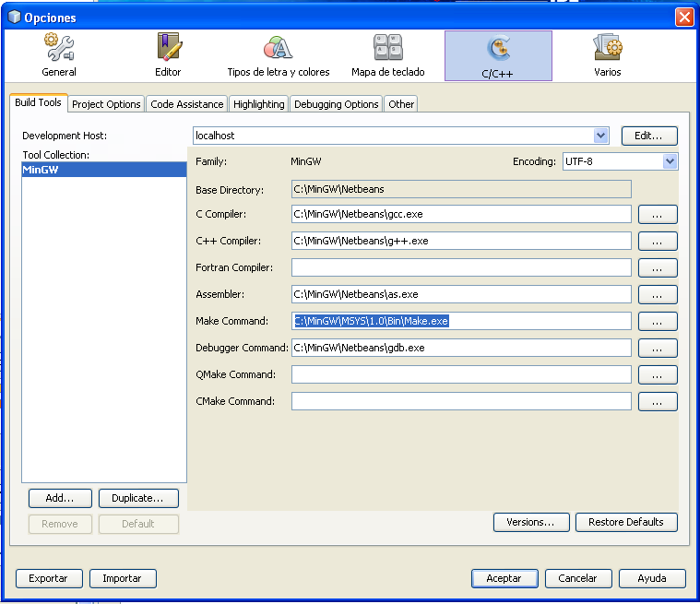
Task: Browse for the CMake Command executable
Action: coord(658,402)
